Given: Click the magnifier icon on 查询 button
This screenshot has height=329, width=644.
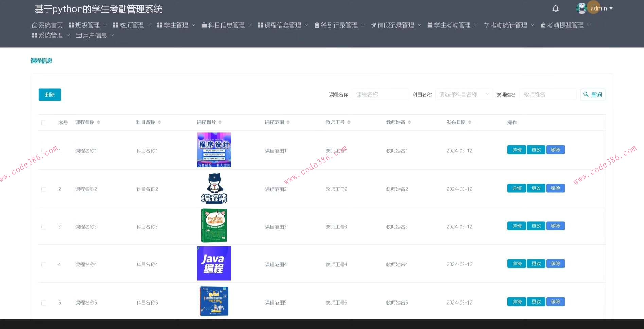Looking at the screenshot, I should pos(586,94).
